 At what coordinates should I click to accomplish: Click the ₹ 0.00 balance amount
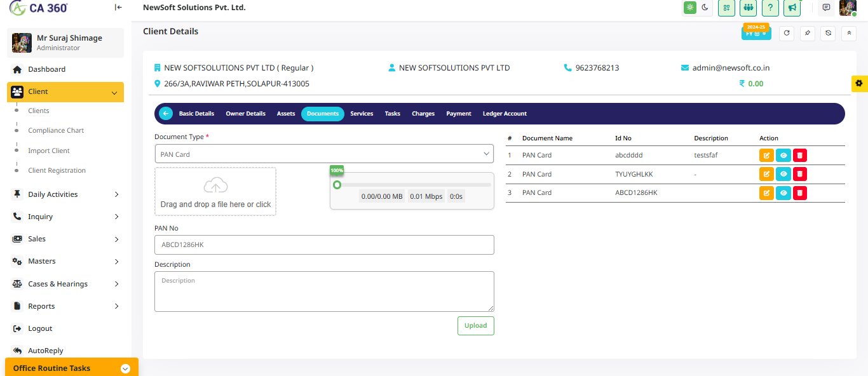click(751, 84)
